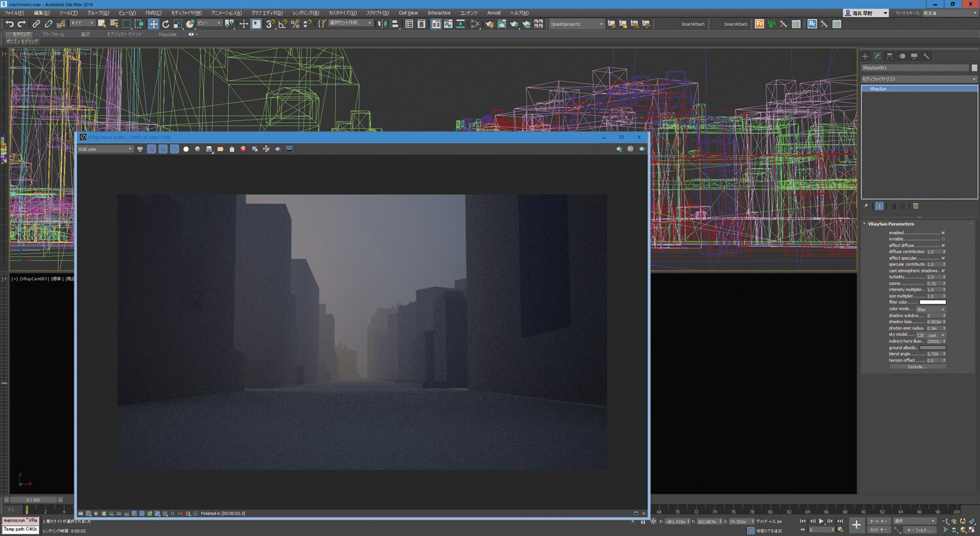Open the Hierarchy panel icon
The height and width of the screenshot is (536, 980).
pos(890,56)
